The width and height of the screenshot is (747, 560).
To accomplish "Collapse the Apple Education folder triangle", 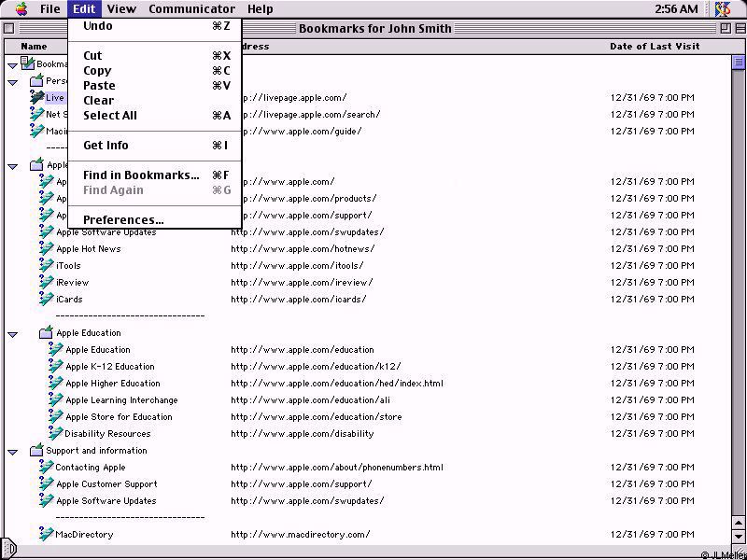I will coord(13,334).
